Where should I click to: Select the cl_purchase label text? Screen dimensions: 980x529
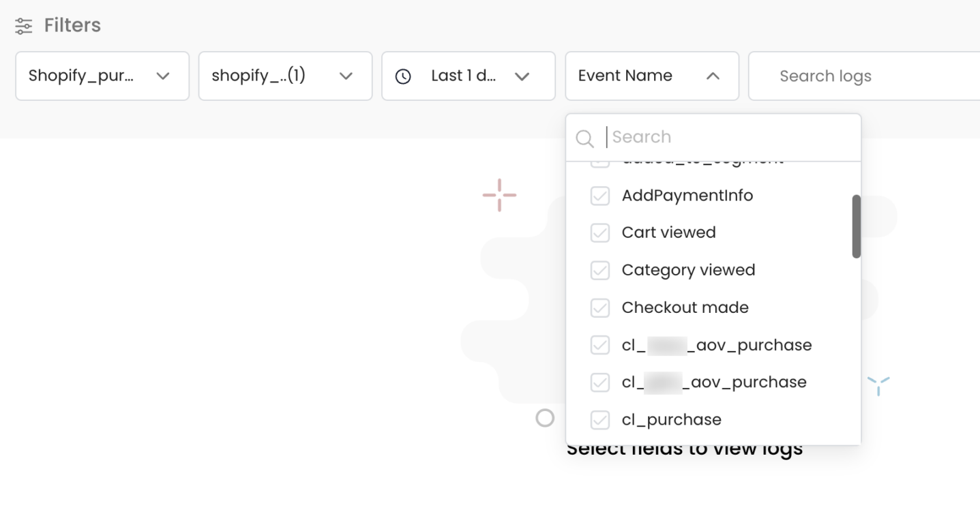pyautogui.click(x=672, y=420)
